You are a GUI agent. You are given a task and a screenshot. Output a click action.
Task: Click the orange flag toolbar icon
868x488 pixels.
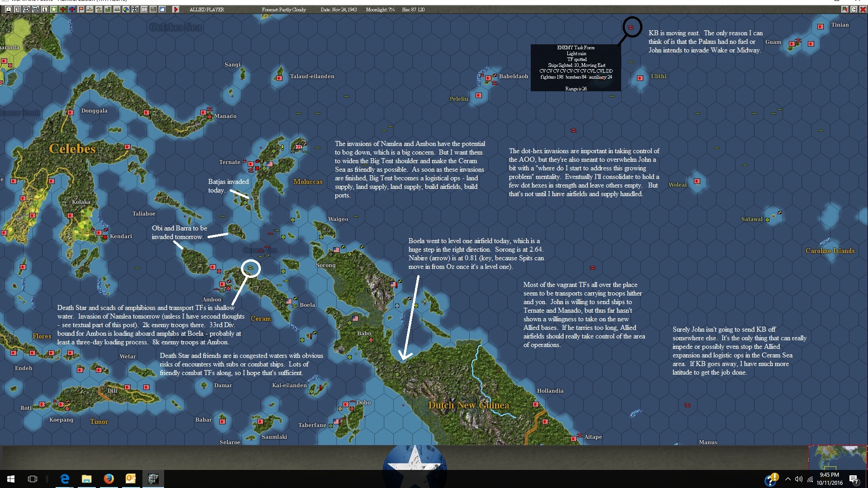coord(80,9)
